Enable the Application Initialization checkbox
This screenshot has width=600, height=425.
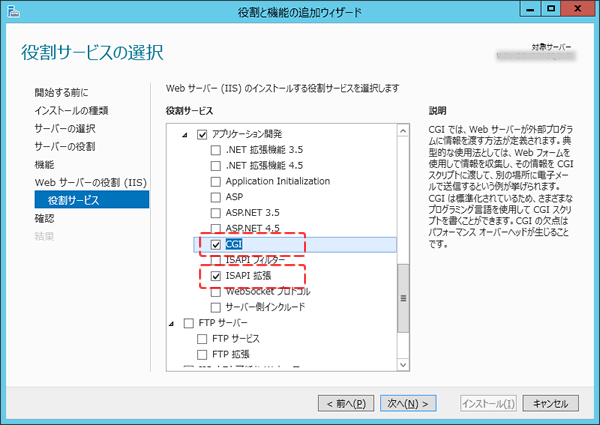click(215, 182)
